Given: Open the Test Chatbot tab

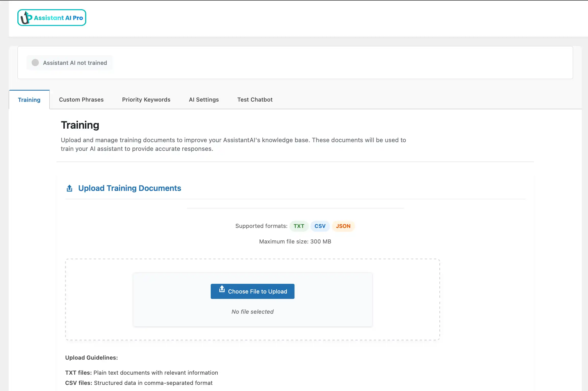Looking at the screenshot, I should (x=255, y=100).
